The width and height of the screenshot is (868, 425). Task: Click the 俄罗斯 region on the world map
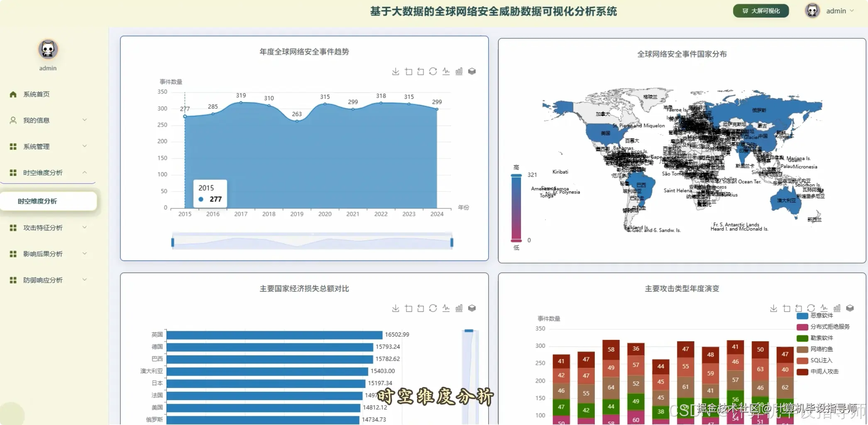pyautogui.click(x=759, y=110)
